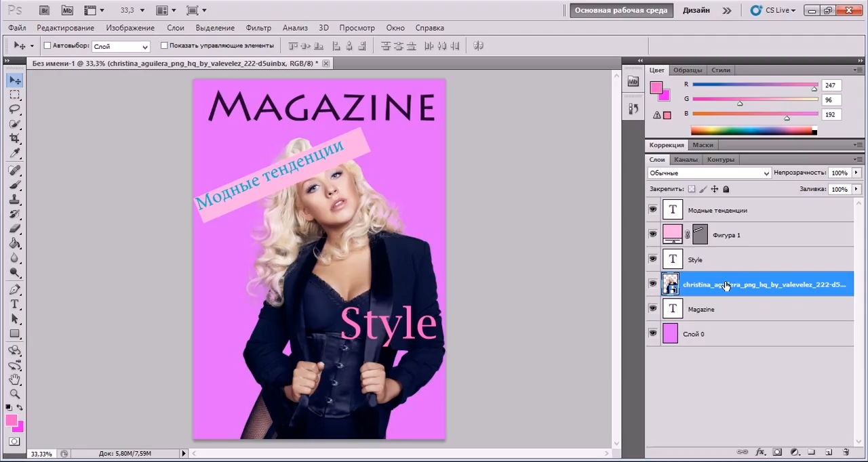Select the Crop tool
Viewport: 868px width, 462px height.
tap(14, 138)
